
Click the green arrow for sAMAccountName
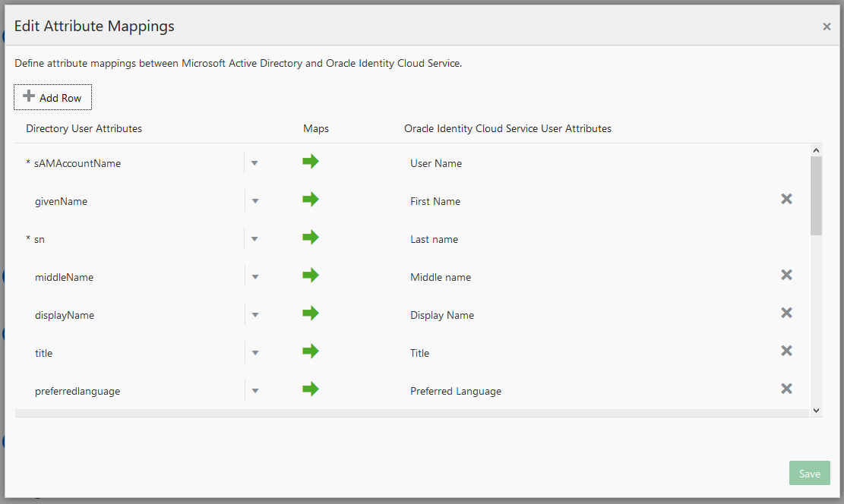click(x=310, y=162)
